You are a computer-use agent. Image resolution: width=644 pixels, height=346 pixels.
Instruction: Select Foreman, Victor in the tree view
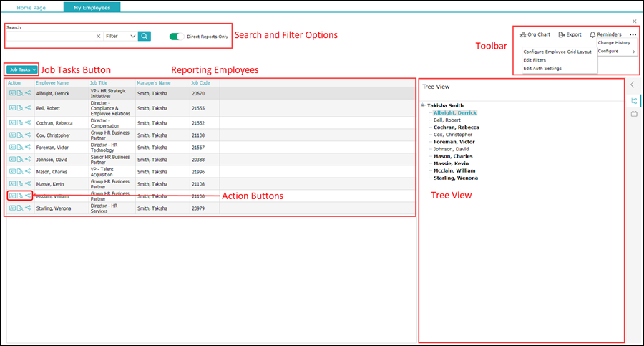454,142
